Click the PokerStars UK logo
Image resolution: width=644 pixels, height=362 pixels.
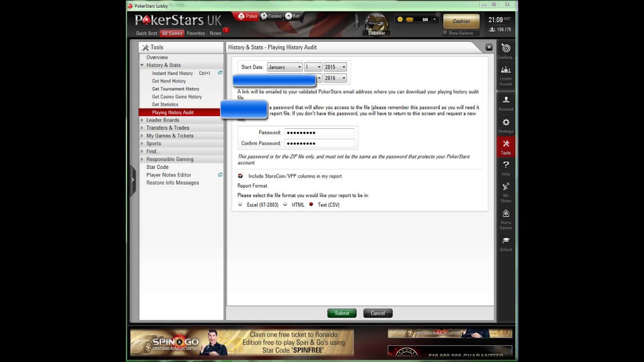coord(178,21)
